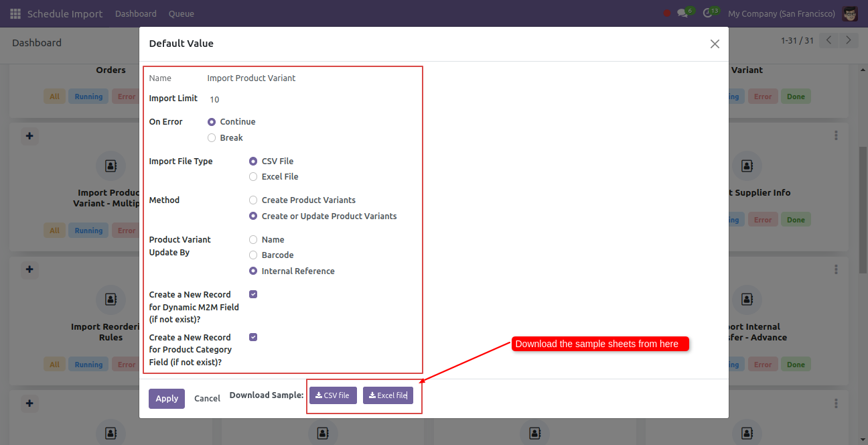Screen dimensions: 868x445
Task: Click the Schedule Import app title
Action: click(x=65, y=13)
